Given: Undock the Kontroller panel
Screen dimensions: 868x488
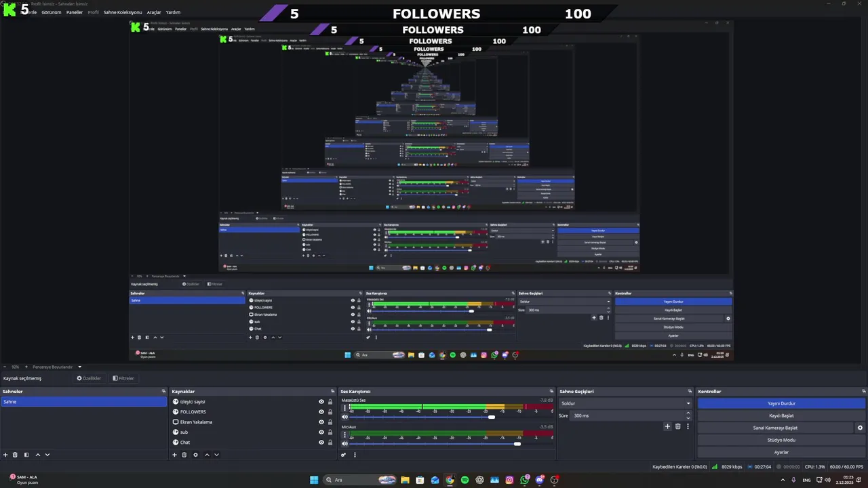Looking at the screenshot, I should pos(863,391).
